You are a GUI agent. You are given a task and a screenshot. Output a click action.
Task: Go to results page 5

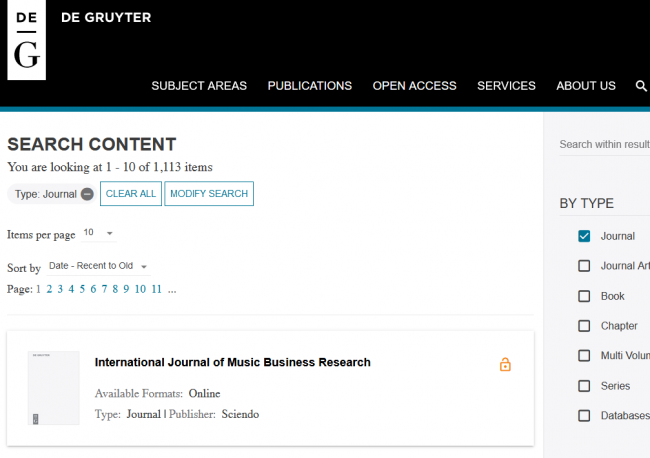[82, 289]
